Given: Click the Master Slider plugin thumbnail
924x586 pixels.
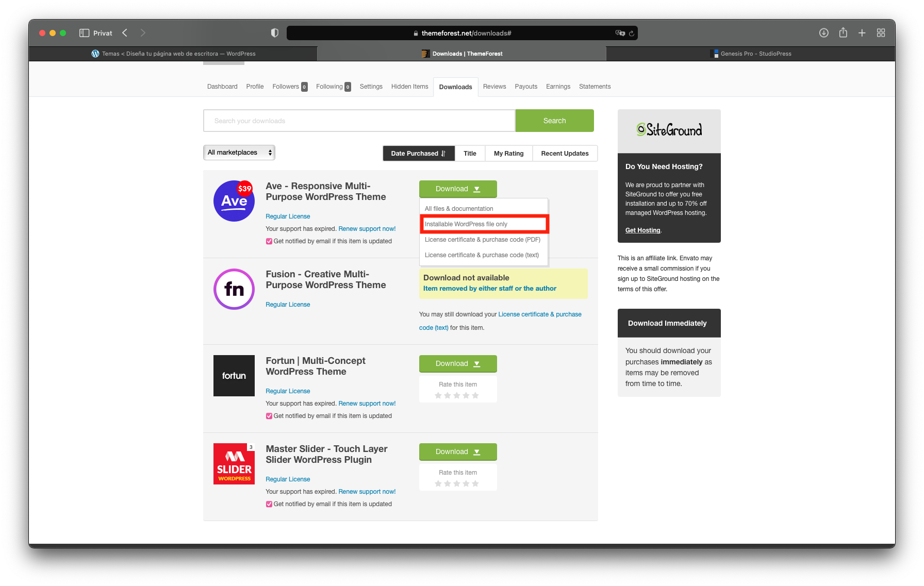Looking at the screenshot, I should pyautogui.click(x=234, y=464).
